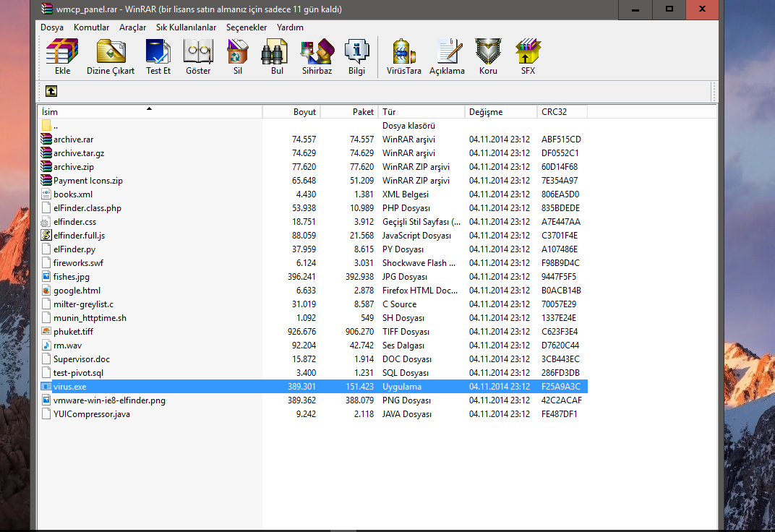Select munin_httptime.sh file

point(313,318)
